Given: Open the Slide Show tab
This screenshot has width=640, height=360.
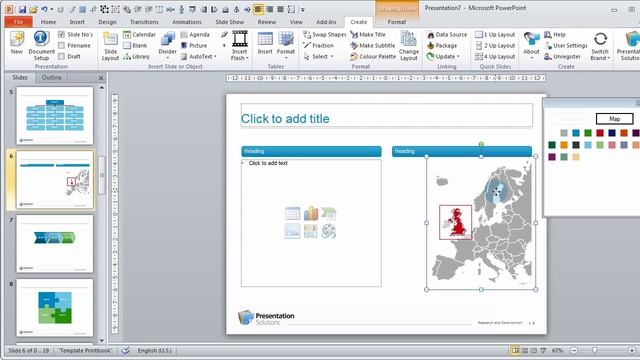Looking at the screenshot, I should (229, 22).
